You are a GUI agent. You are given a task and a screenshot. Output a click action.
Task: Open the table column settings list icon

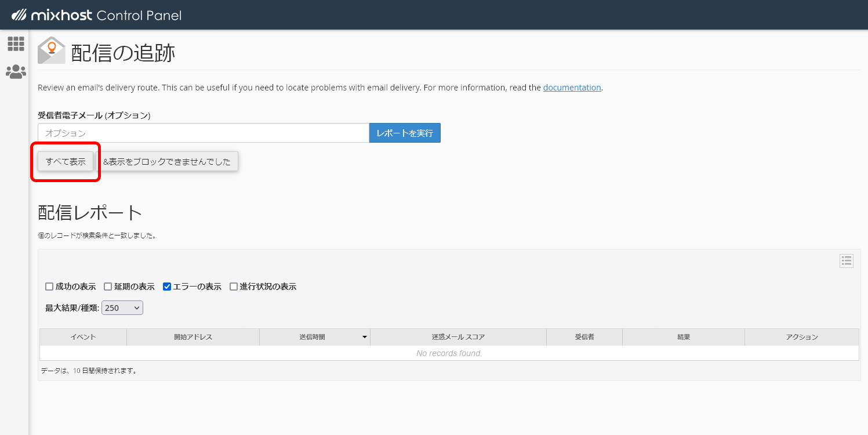click(846, 261)
